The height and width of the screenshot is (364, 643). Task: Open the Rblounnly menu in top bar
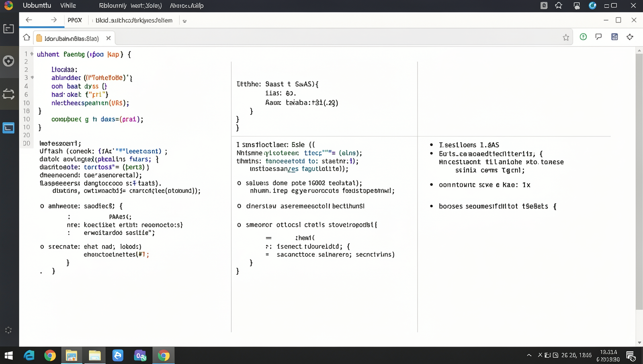click(113, 5)
